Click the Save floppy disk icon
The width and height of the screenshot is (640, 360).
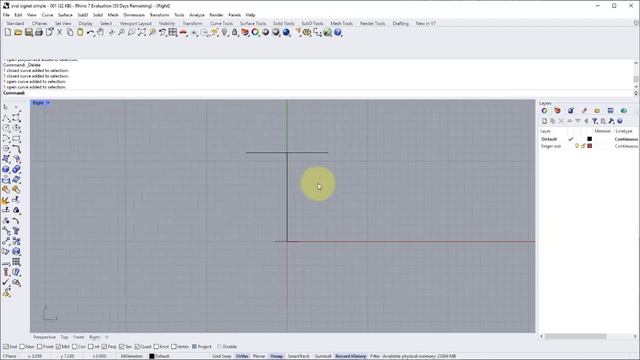click(x=28, y=32)
